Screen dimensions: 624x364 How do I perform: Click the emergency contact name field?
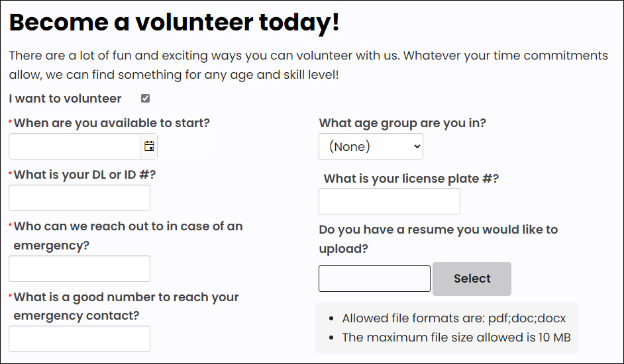[x=79, y=269]
